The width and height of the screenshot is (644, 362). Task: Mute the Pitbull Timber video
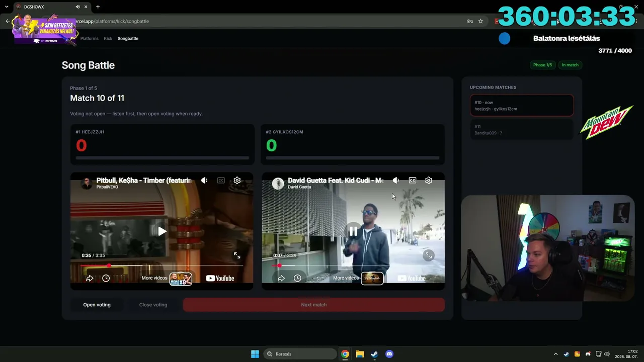tap(204, 180)
